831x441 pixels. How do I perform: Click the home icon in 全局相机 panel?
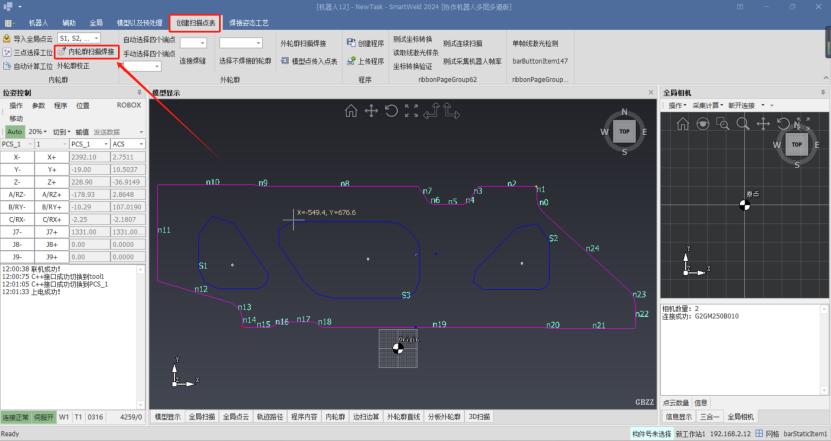click(x=682, y=124)
